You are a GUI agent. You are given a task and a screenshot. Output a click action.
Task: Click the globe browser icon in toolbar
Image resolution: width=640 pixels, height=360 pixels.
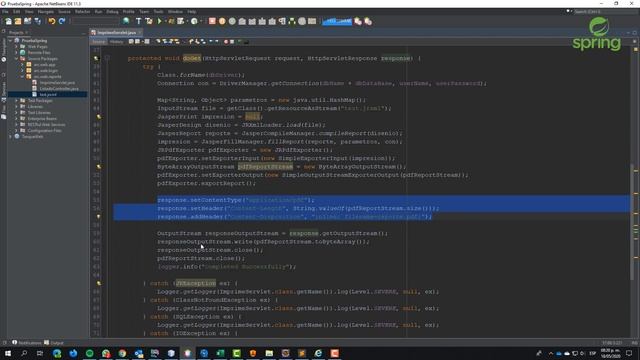point(126,21)
